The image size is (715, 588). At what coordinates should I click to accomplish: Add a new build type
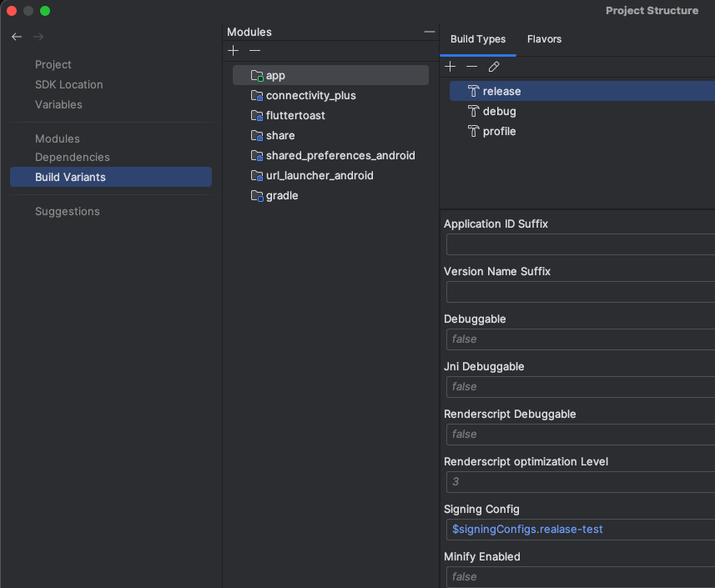tap(451, 67)
